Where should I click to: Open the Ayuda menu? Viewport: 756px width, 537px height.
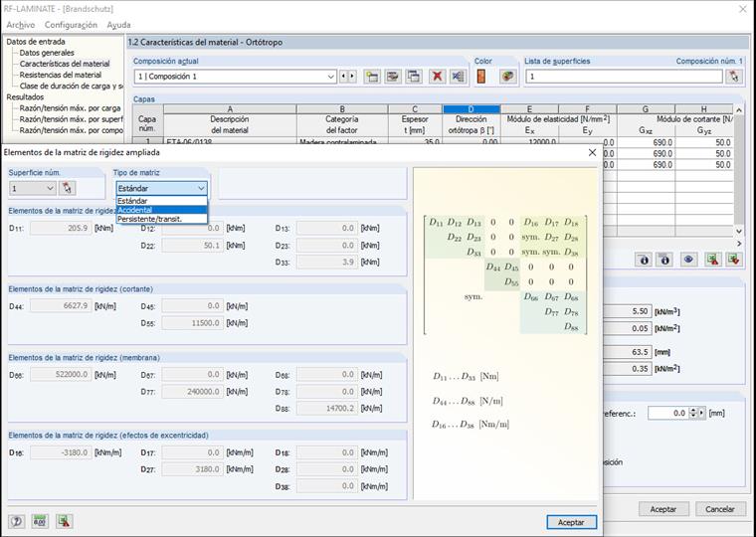click(x=118, y=25)
